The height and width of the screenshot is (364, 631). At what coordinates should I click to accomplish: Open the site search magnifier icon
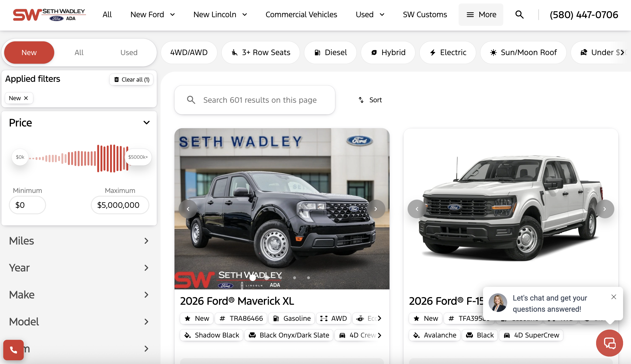(519, 14)
